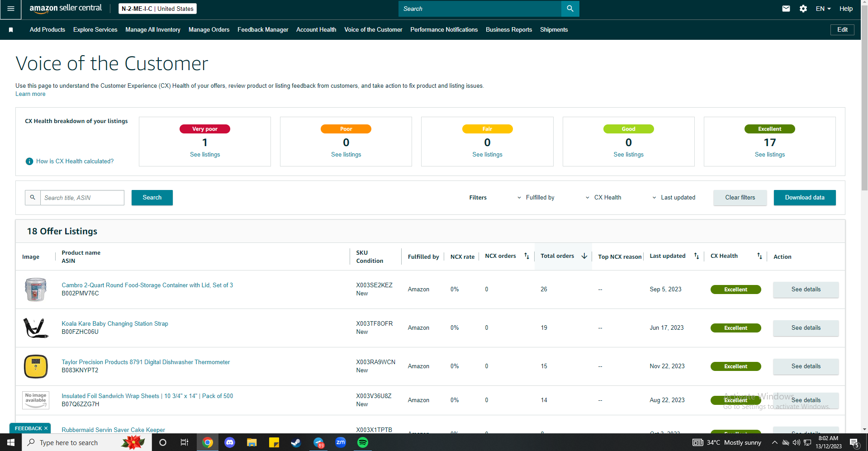This screenshot has width=868, height=451.
Task: Open Add Products menu item
Action: [x=47, y=30]
